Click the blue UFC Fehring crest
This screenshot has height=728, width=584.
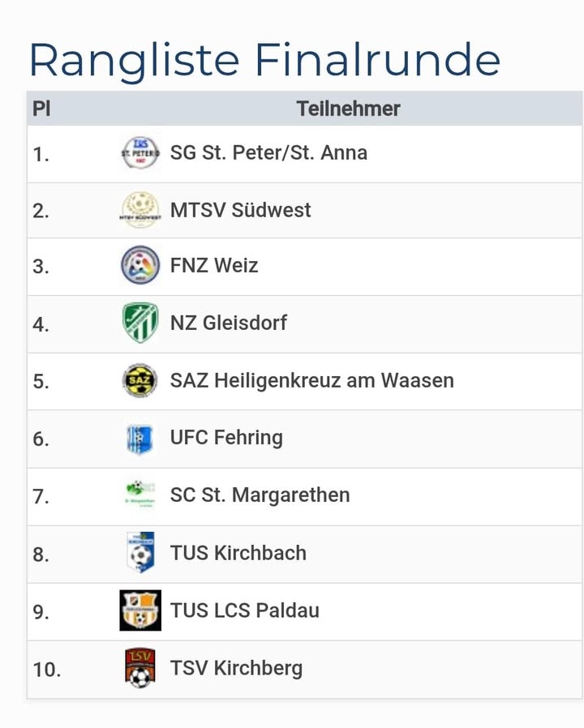(x=140, y=438)
